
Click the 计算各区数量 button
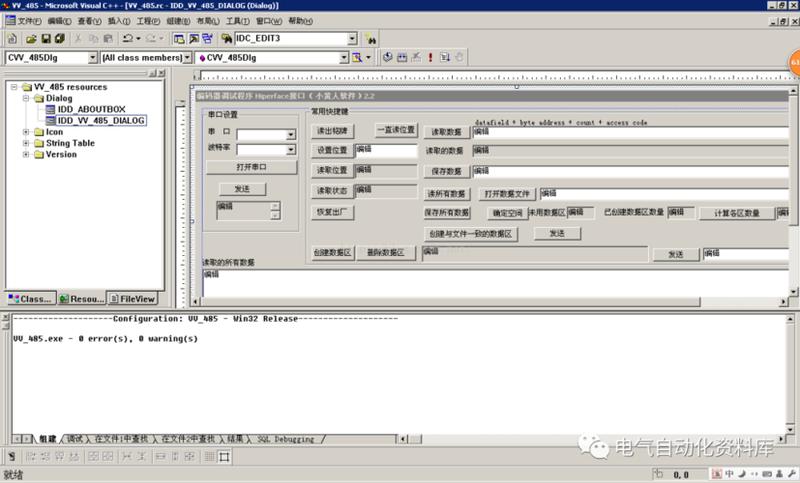(737, 213)
